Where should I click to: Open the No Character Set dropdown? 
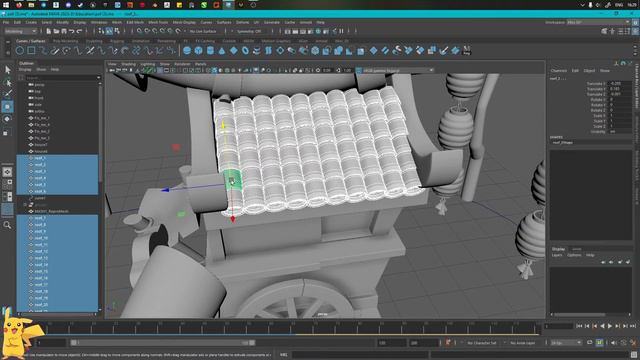click(x=482, y=343)
